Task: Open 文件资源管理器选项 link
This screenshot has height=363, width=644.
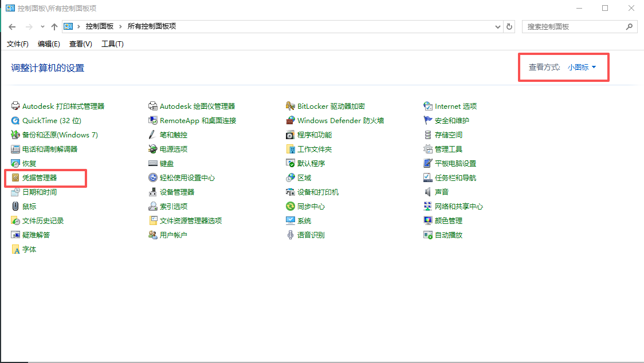Action: click(191, 220)
